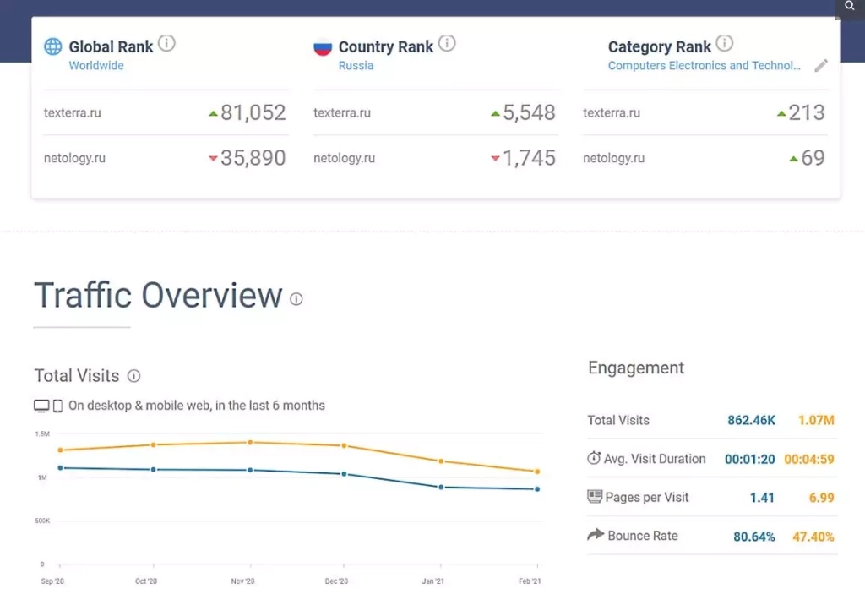The width and height of the screenshot is (865, 616).
Task: Click the Global Rank globe icon
Action: coord(53,46)
